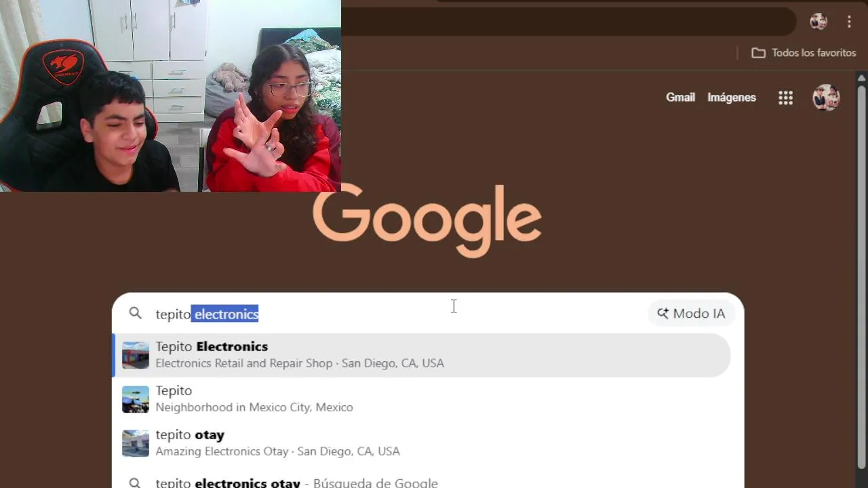Click the Todos los favoritos folder icon
Screen dimensions: 868x488
click(x=758, y=53)
